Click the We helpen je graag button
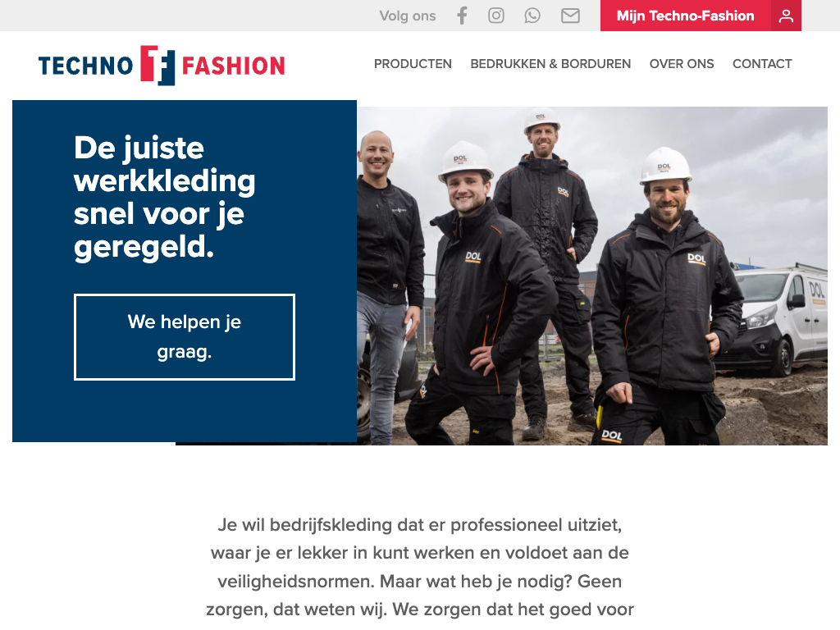 point(185,337)
